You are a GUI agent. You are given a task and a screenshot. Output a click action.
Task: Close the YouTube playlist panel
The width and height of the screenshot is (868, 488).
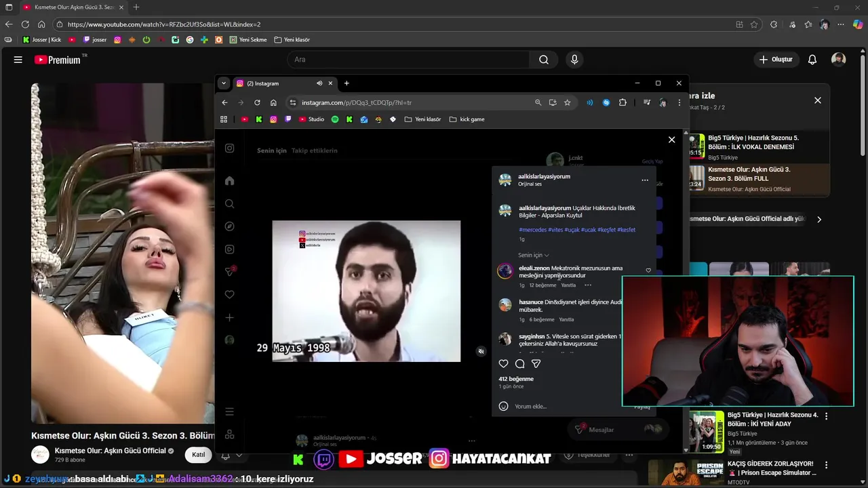tap(818, 100)
